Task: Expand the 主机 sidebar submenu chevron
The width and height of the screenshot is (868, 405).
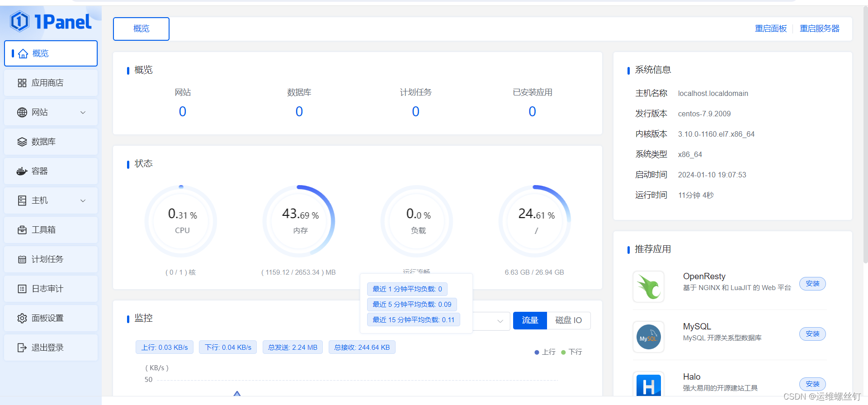Action: (x=83, y=200)
